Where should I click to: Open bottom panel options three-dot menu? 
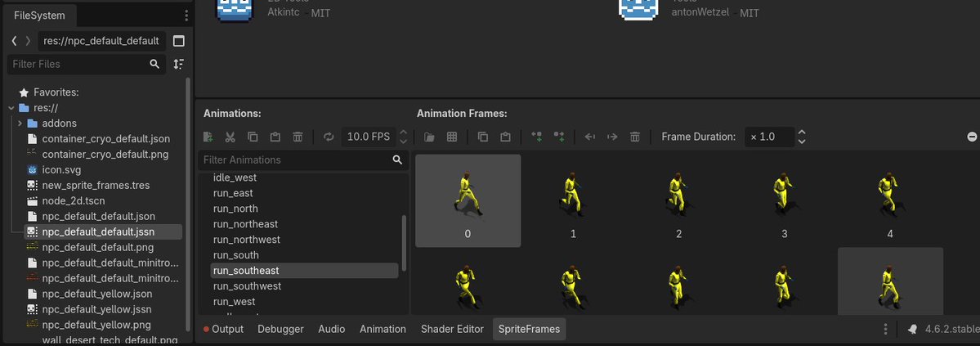(886, 329)
